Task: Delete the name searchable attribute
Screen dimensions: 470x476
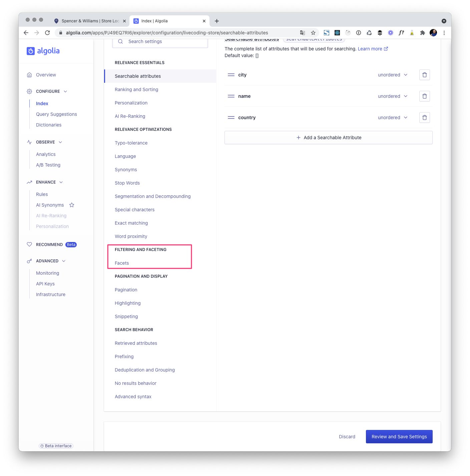Action: click(x=425, y=96)
